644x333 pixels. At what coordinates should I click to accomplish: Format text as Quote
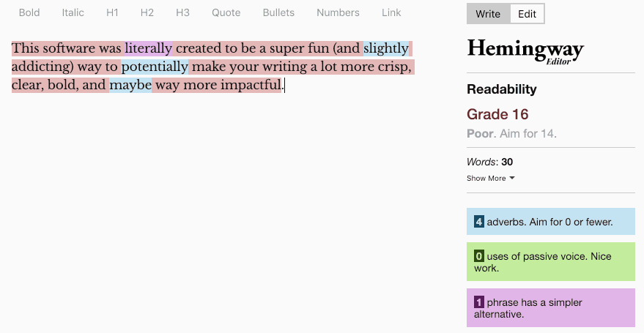tap(226, 12)
